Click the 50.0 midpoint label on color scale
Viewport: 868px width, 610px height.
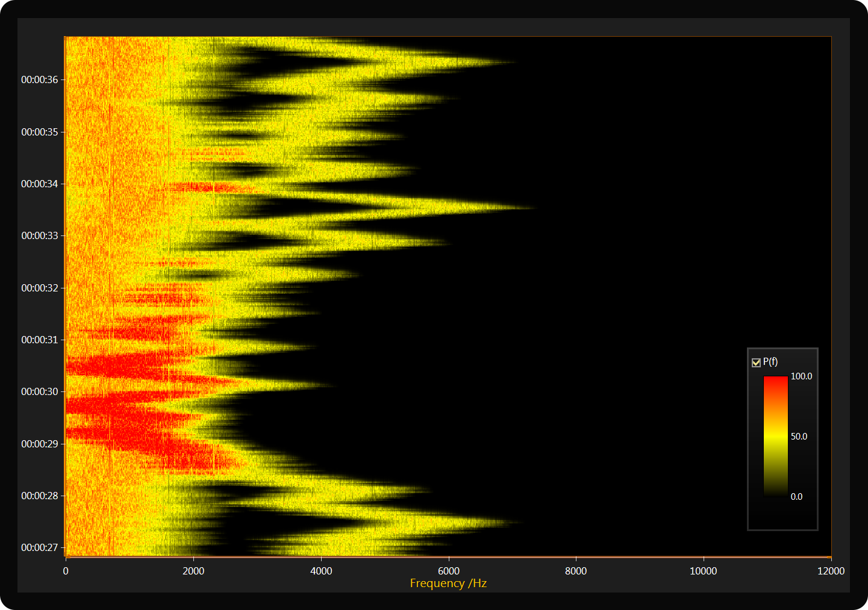(x=799, y=437)
